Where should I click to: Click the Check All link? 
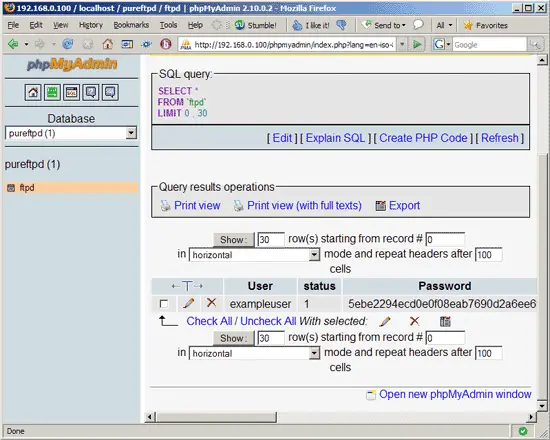pos(209,321)
